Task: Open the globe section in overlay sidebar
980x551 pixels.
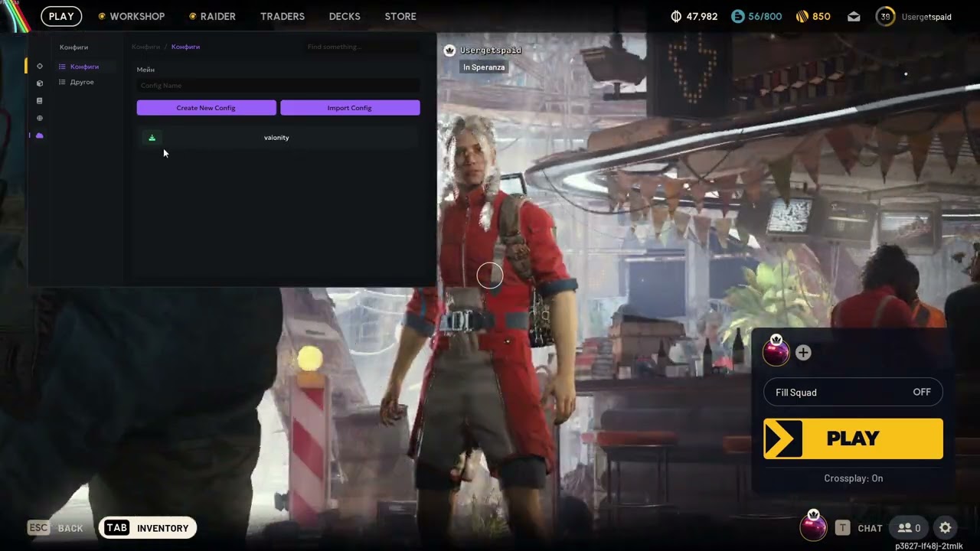Action: point(40,118)
